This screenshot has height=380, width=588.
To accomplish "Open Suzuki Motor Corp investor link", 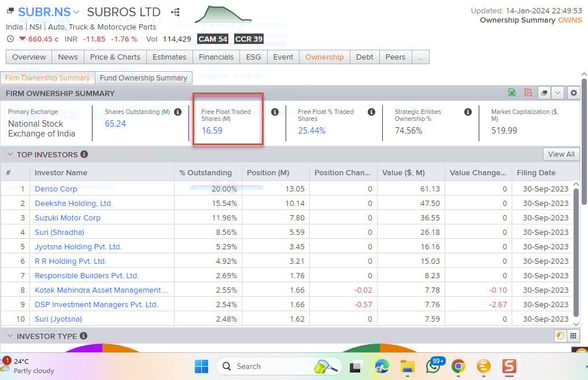I will tap(68, 217).
